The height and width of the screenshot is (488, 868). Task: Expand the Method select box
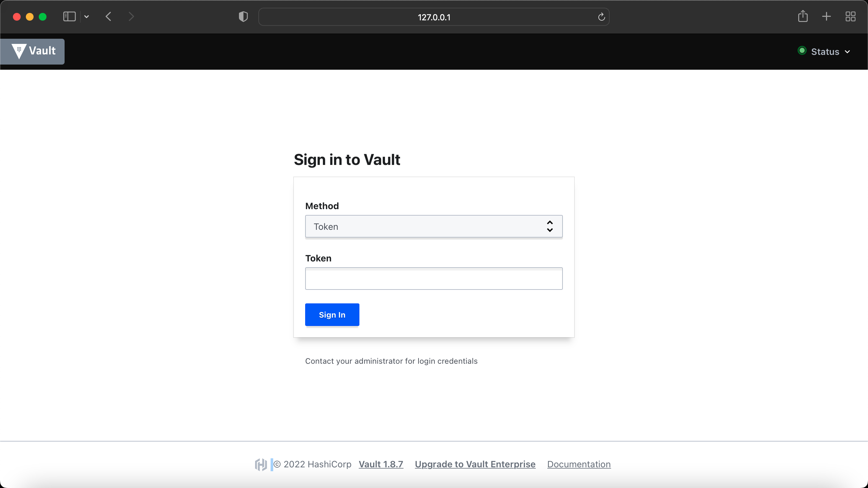pyautogui.click(x=433, y=226)
